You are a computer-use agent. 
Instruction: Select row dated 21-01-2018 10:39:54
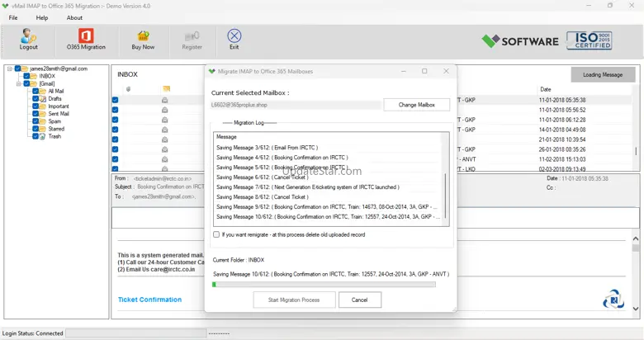click(562, 139)
